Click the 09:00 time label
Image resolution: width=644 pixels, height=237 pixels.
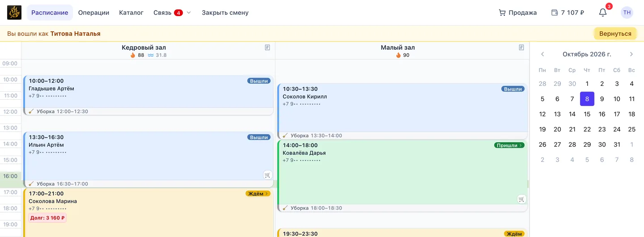click(10, 63)
